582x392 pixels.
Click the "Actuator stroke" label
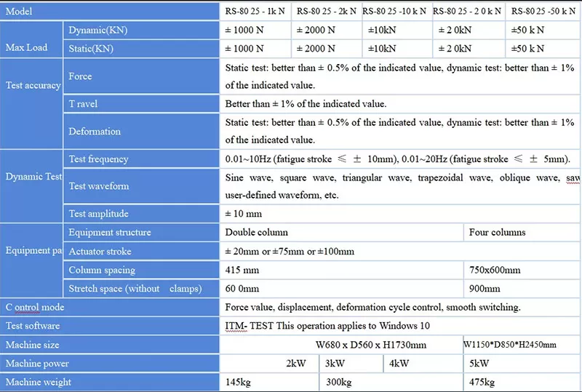(100, 252)
